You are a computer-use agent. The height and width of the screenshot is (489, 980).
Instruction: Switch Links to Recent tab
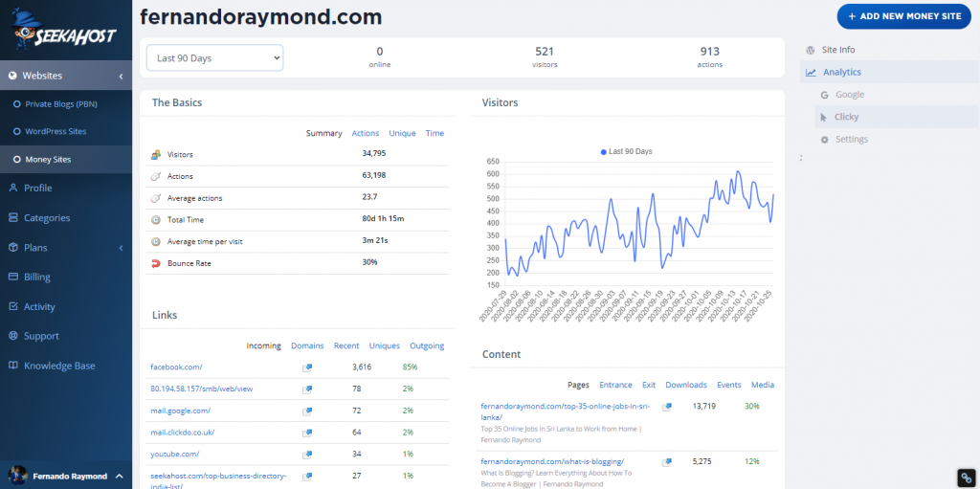[x=346, y=345]
